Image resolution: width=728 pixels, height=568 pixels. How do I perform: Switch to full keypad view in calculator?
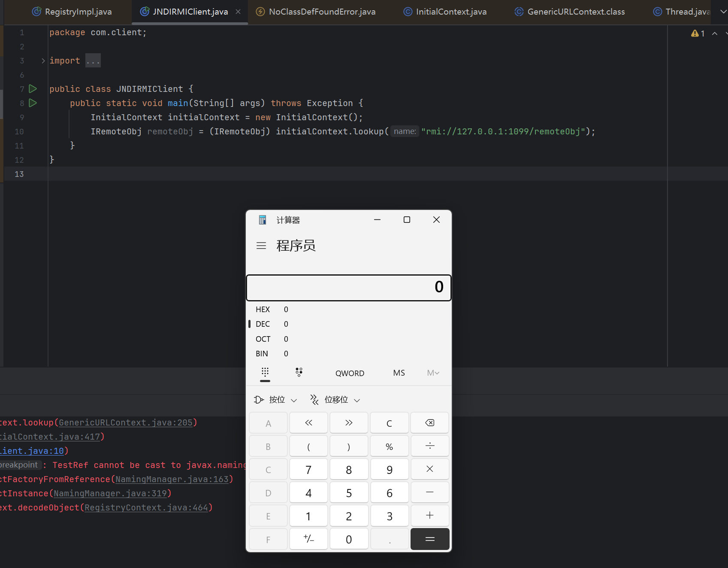tap(265, 373)
